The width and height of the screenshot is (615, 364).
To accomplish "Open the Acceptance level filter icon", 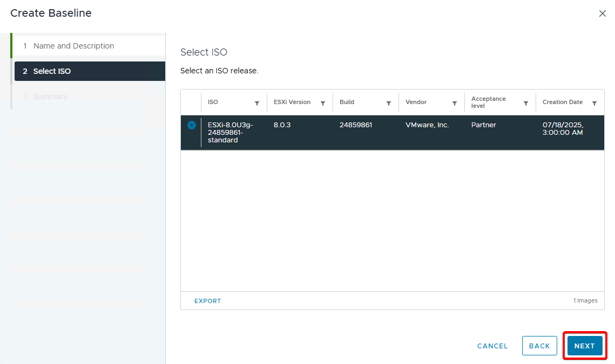I will pos(526,103).
